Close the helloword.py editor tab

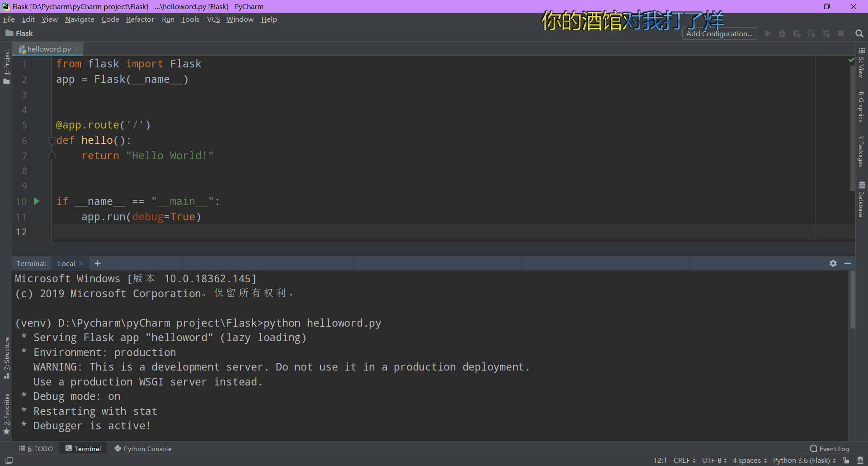coord(77,49)
